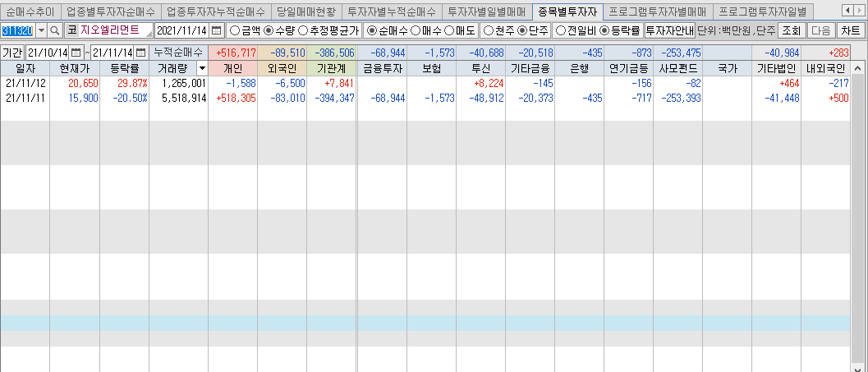
Task: Click the 금융투자 column header
Action: [382, 69]
